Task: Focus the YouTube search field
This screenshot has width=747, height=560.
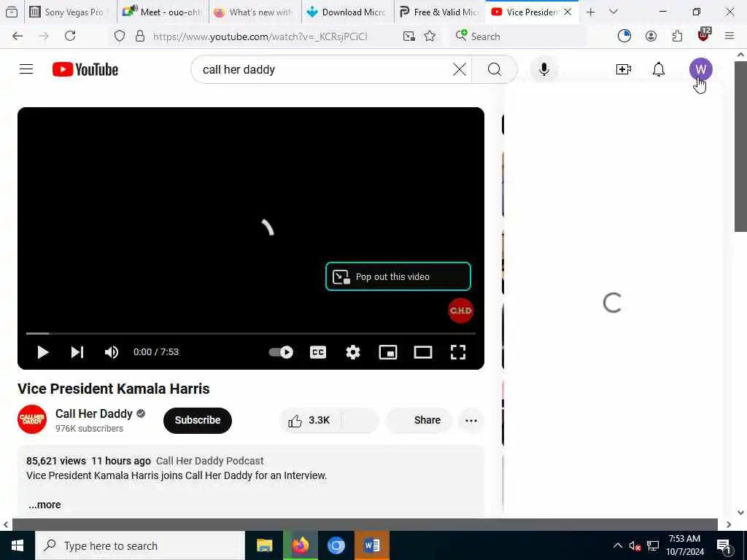Action: click(x=324, y=69)
